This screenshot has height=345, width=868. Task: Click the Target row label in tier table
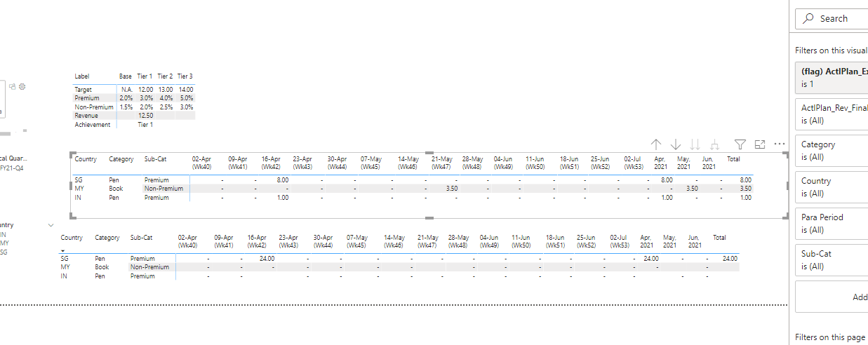point(84,90)
